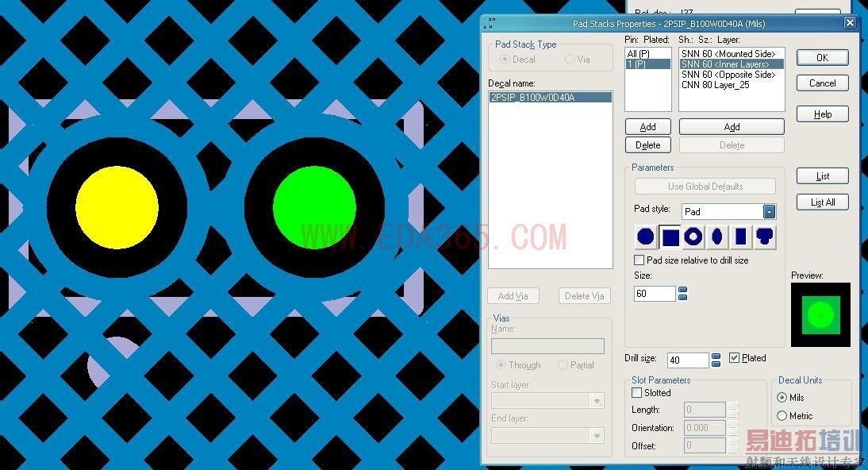
Task: Open the End layer dropdown
Action: point(597,436)
